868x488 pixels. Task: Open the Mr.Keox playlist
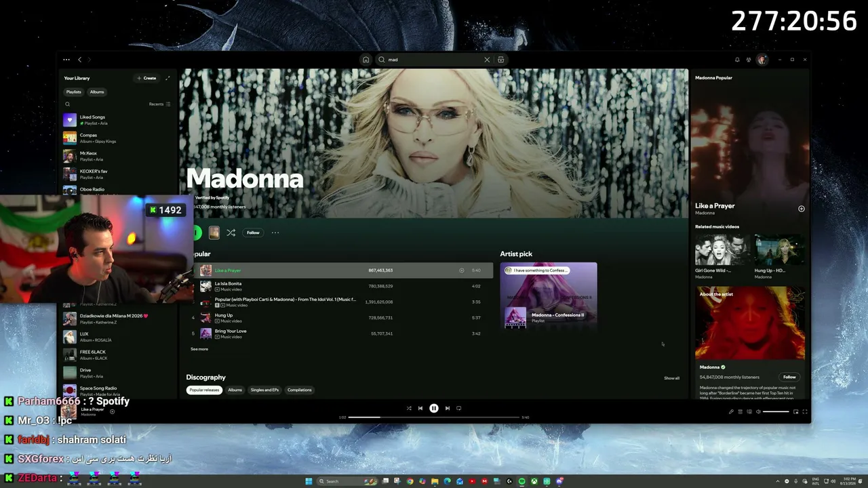(x=117, y=157)
